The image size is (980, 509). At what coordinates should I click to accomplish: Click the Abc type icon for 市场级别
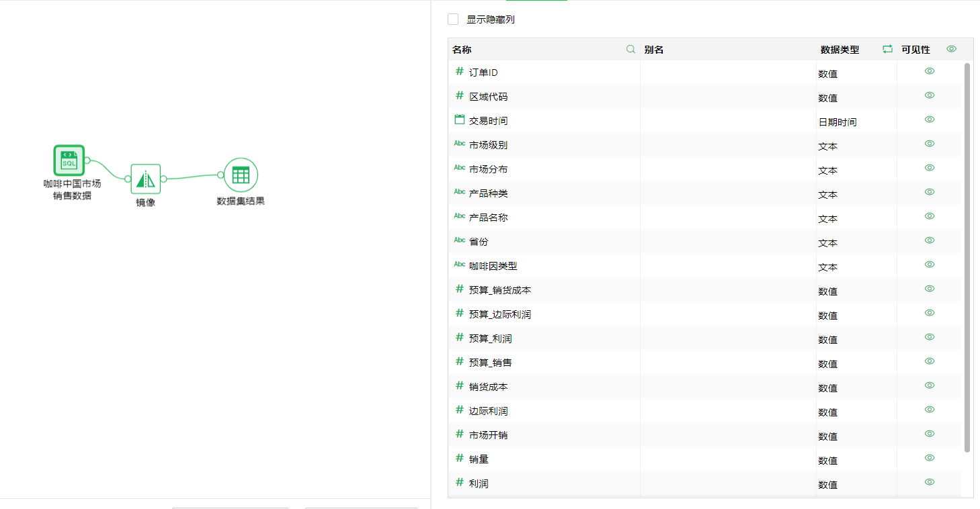[x=460, y=144]
